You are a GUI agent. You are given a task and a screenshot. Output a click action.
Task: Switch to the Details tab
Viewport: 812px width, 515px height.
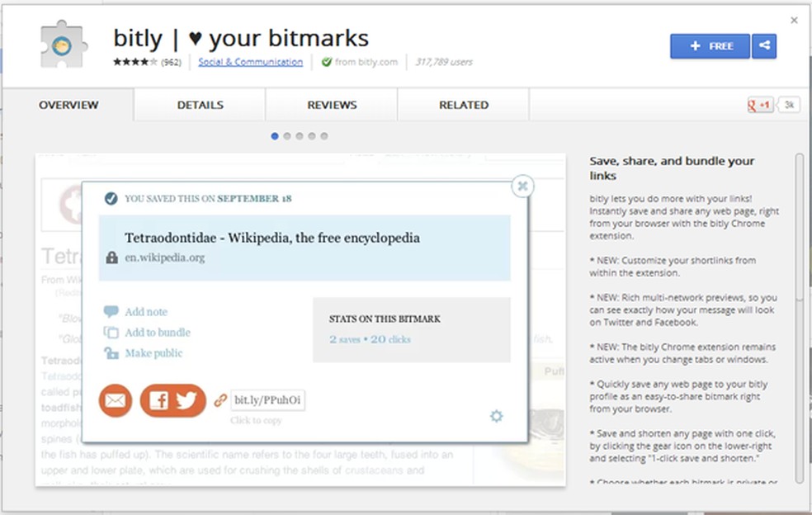(200, 105)
